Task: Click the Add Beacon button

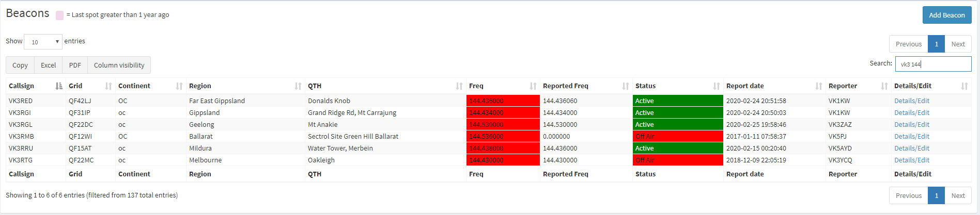Action: 946,15
